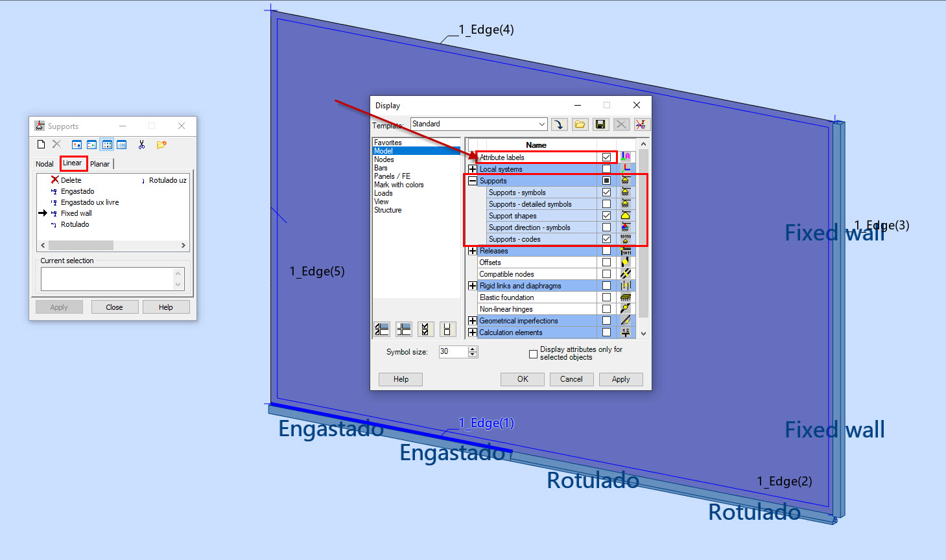Check Display attributes only for selected objects
946x560 pixels.
point(533,354)
